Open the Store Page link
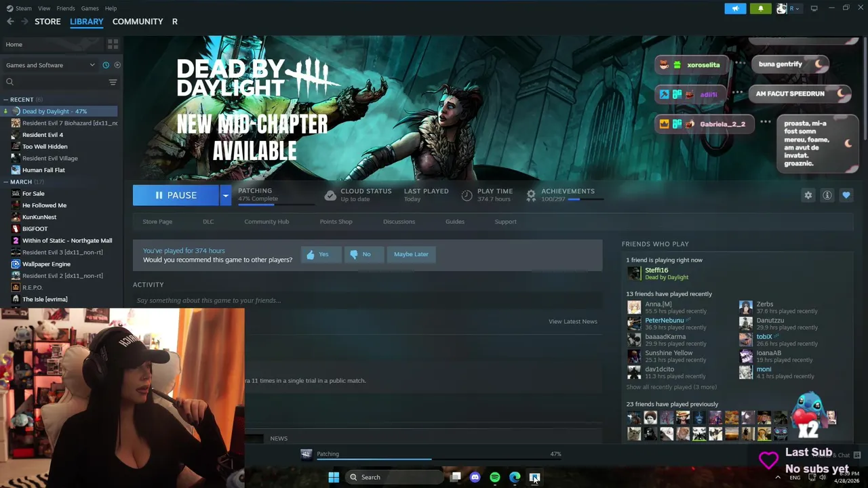868x488 pixels. pos(157,222)
